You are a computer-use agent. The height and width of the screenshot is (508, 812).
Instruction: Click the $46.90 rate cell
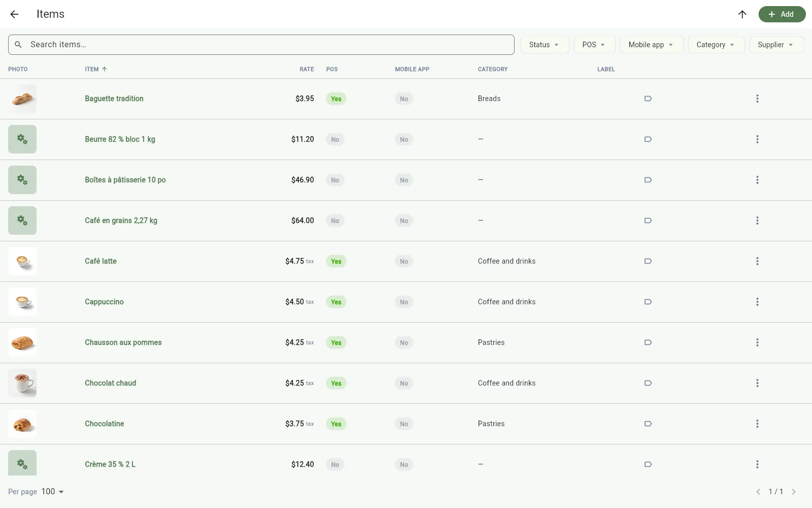click(302, 180)
